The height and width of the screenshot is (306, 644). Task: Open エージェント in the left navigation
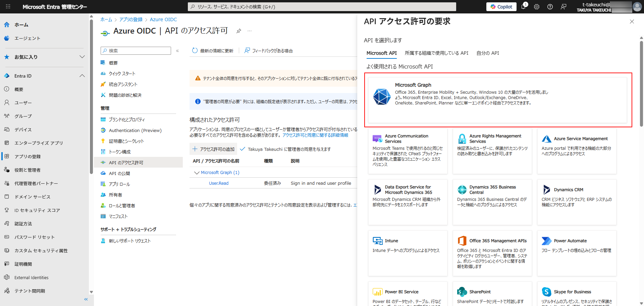27,38
